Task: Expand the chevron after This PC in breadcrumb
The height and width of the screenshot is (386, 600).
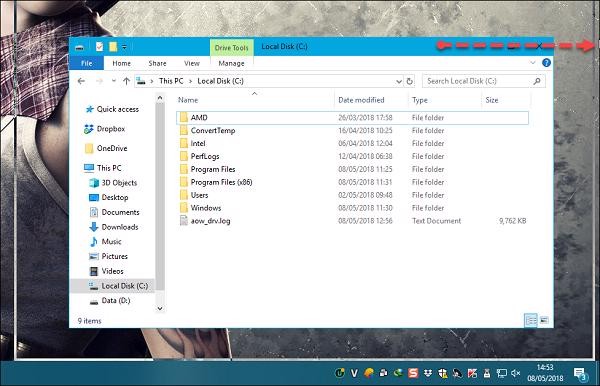Action: pyautogui.click(x=191, y=81)
